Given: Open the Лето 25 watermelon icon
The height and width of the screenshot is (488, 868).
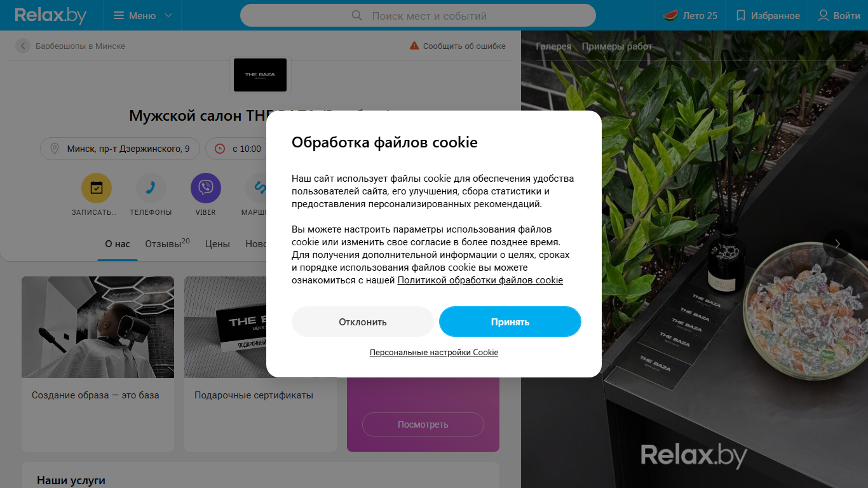Looking at the screenshot, I should pyautogui.click(x=670, y=15).
